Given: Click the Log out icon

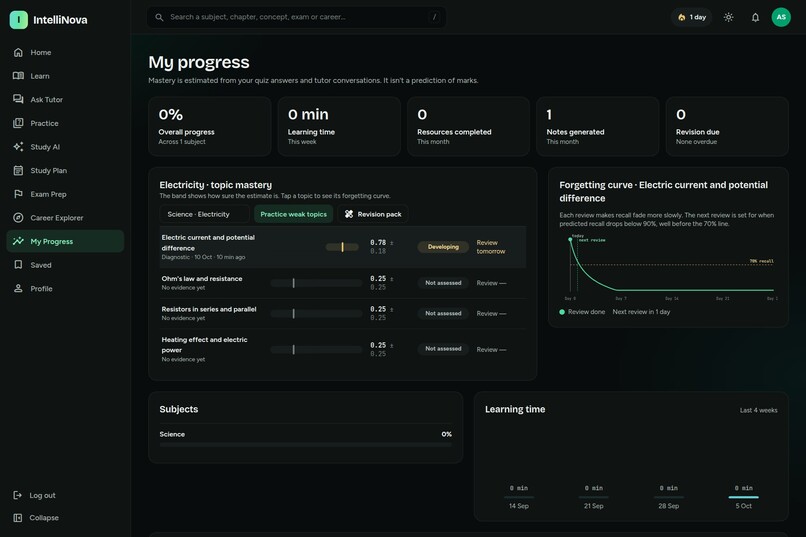Looking at the screenshot, I should (17, 495).
